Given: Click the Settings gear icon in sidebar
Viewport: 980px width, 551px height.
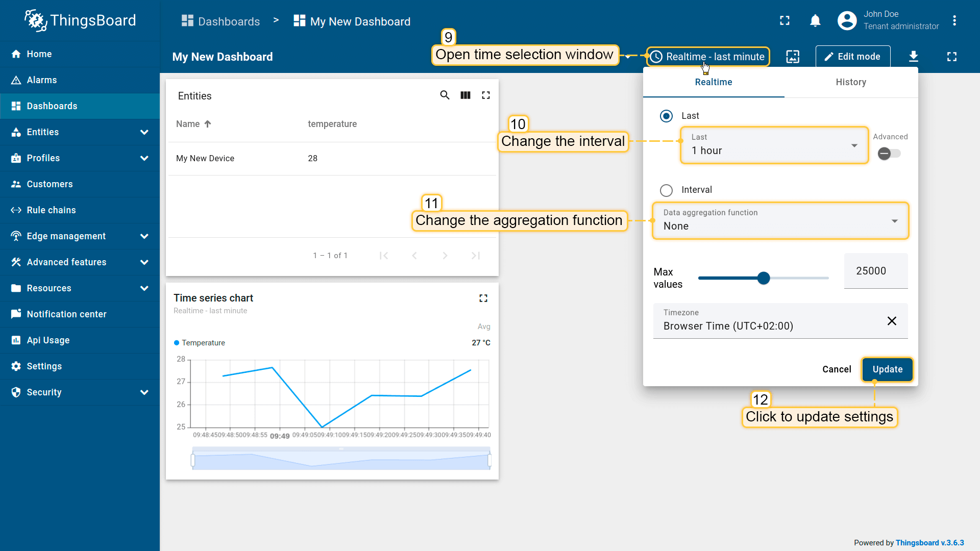Looking at the screenshot, I should click(16, 366).
